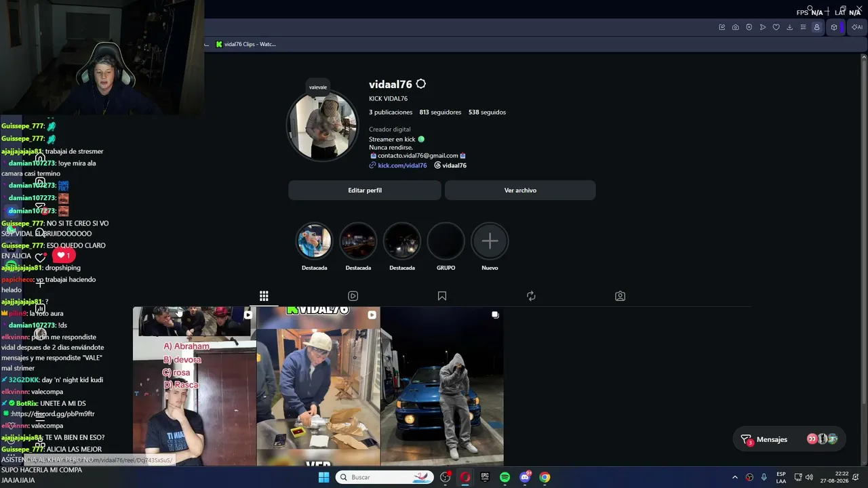868x488 pixels.
Task: Open the Threads vidaal76 link
Action: 450,165
